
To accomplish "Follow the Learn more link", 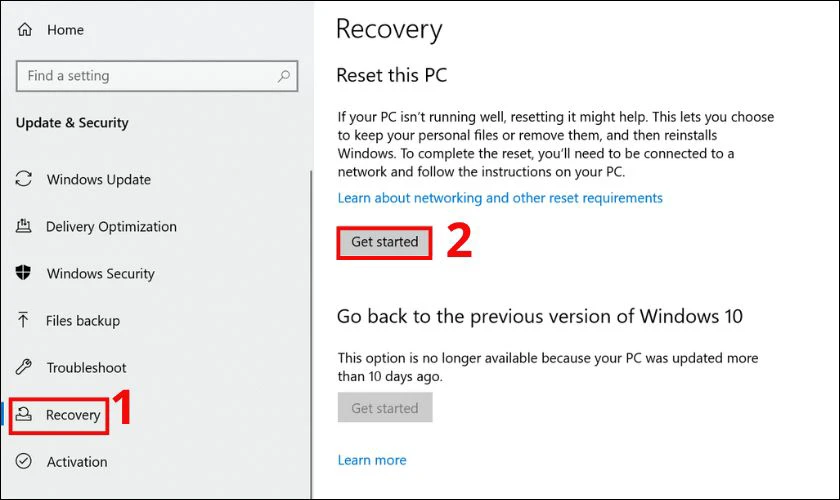I will pos(372,460).
